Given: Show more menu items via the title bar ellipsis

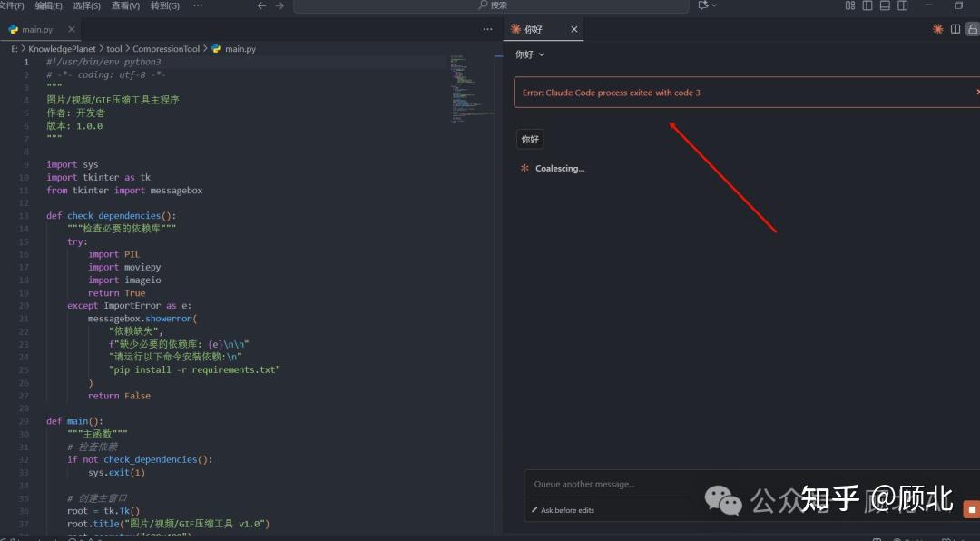Looking at the screenshot, I should point(198,5).
